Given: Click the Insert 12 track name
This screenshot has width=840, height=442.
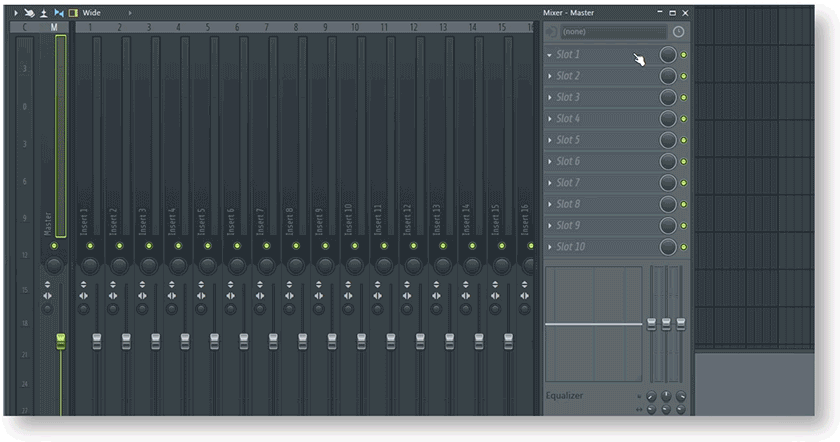Looking at the screenshot, I should [x=407, y=220].
